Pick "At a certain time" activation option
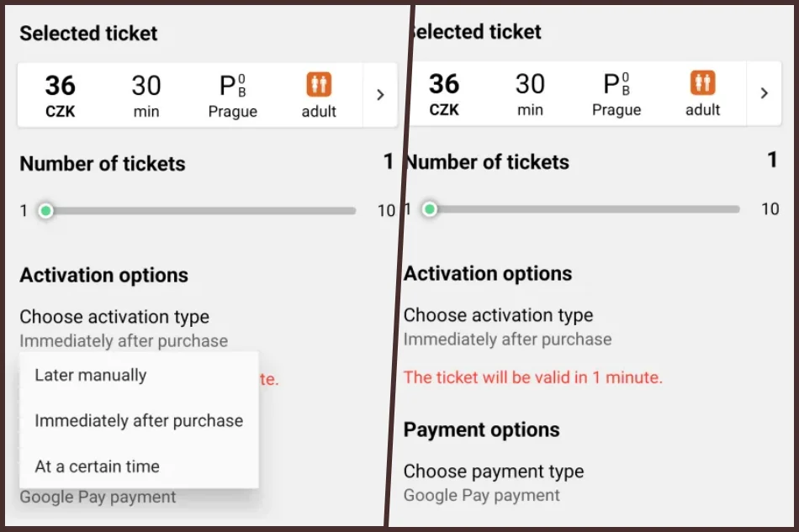 point(97,466)
